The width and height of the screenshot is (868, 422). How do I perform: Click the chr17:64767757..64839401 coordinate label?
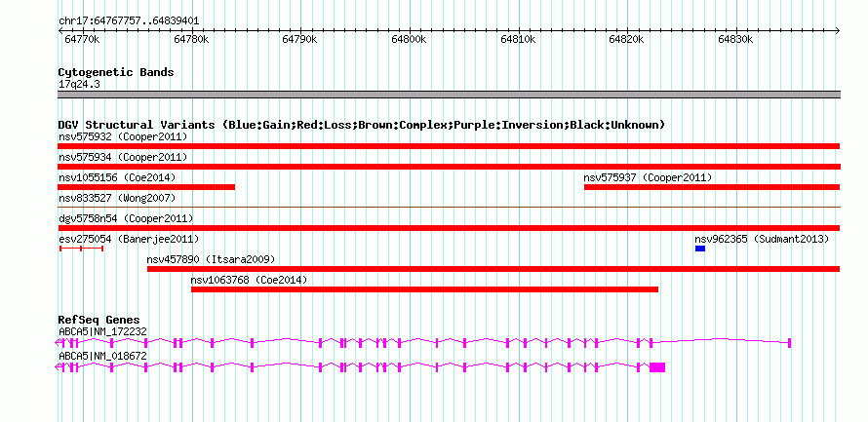point(129,21)
